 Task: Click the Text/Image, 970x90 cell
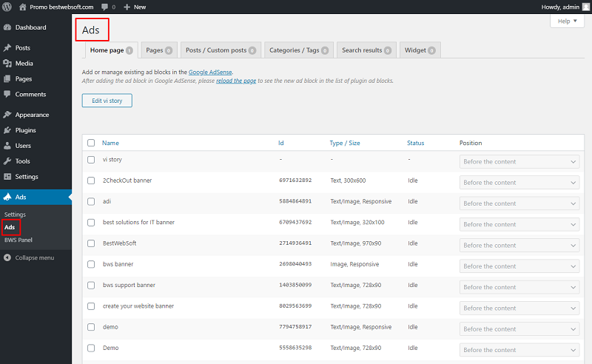tap(356, 243)
